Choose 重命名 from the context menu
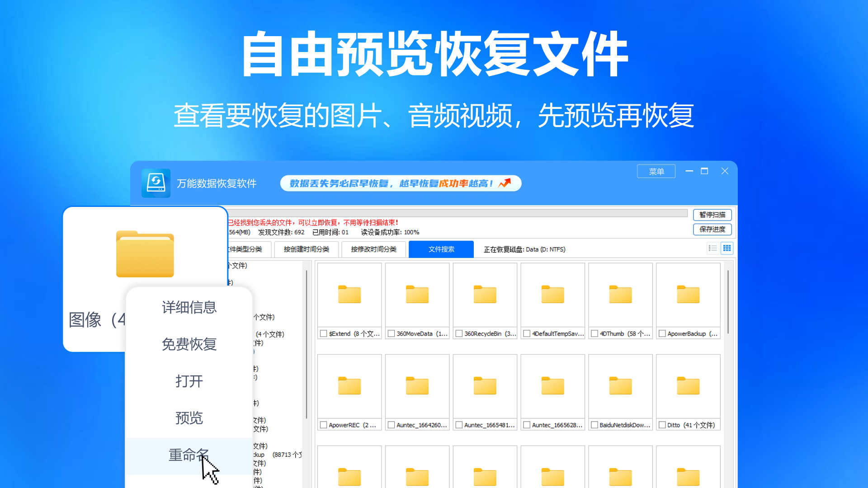Viewport: 868px width, 488px height. [189, 455]
